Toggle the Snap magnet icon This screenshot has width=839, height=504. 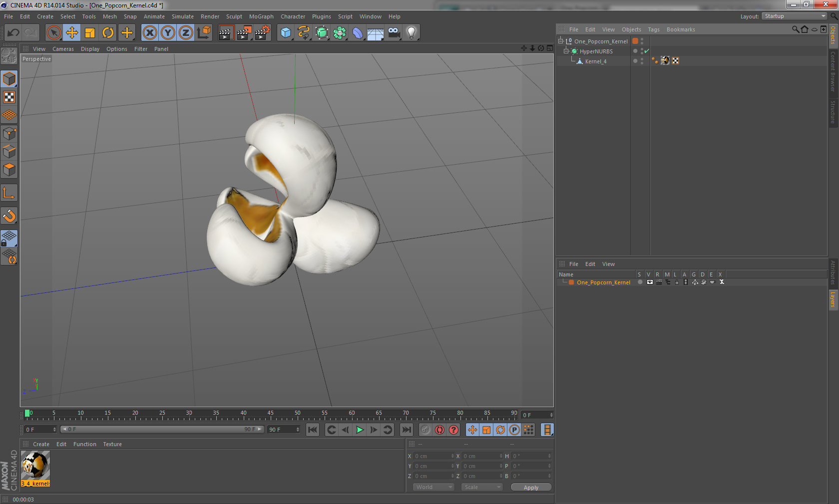pyautogui.click(x=9, y=216)
